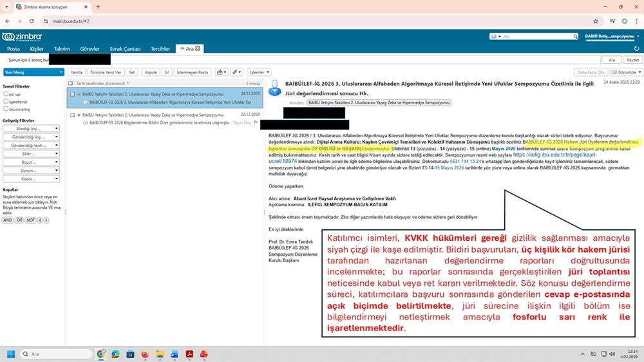This screenshot has width=644, height=362.
Task: Close the Ara search tab via its X icon
Action: (x=198, y=48)
